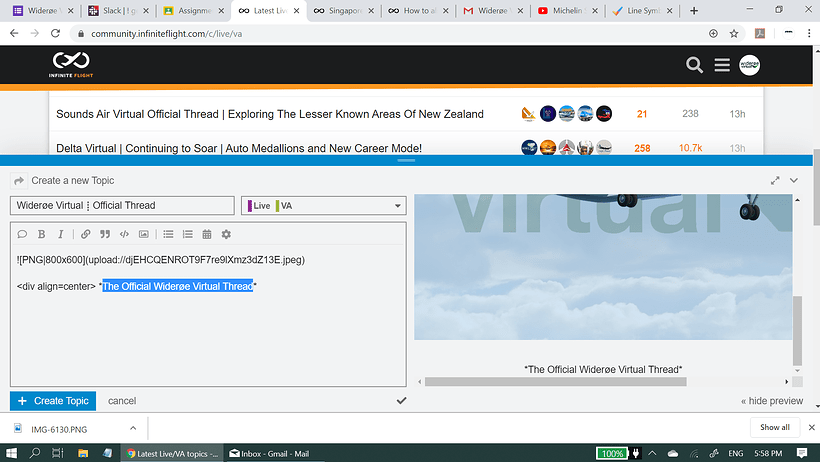Open the user profile avatar
Image resolution: width=820 pixels, height=462 pixels.
(749, 65)
